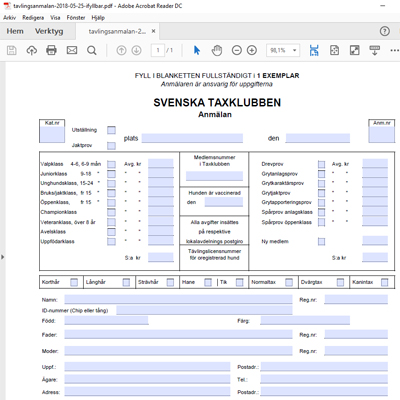Send file by email envelope icon
Screen dimensions: 400x400
[x=72, y=50]
